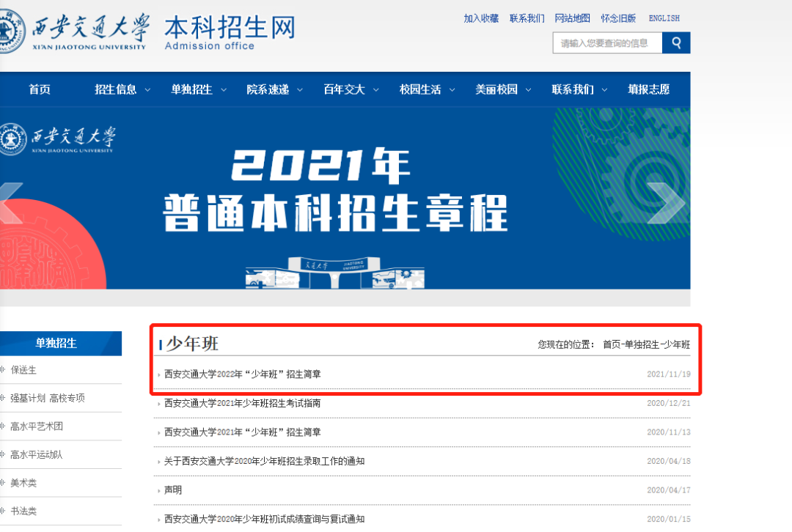
Task: Click breadcrumb 首页-单独招生-少年班
Action: pyautogui.click(x=646, y=344)
